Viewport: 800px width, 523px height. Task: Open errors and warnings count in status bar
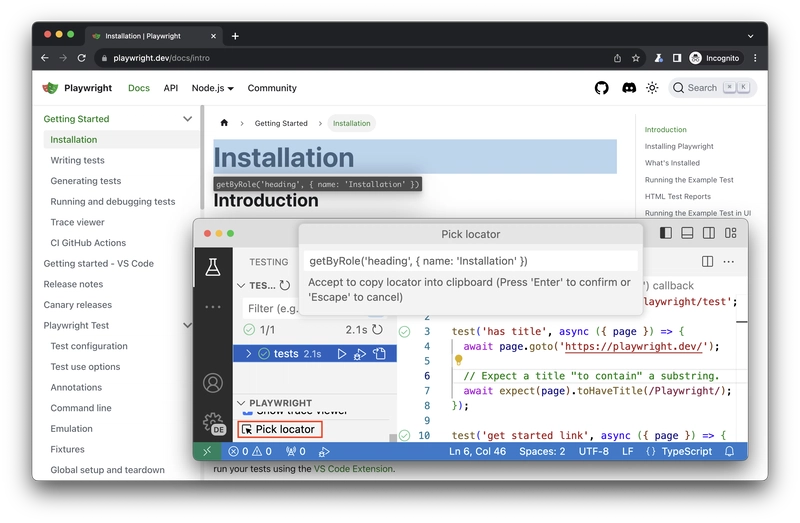pos(250,451)
